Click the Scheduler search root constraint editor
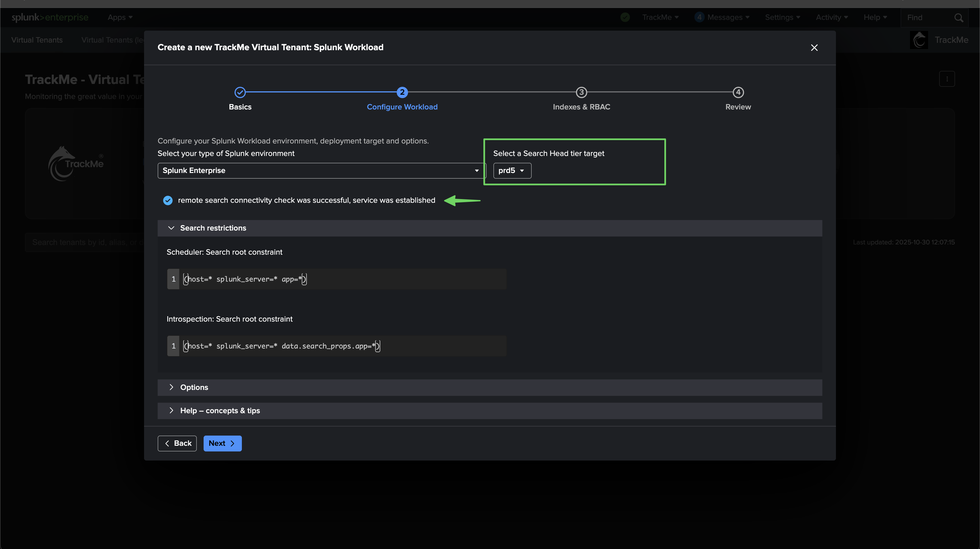Viewport: 980px width, 549px height. 342,279
